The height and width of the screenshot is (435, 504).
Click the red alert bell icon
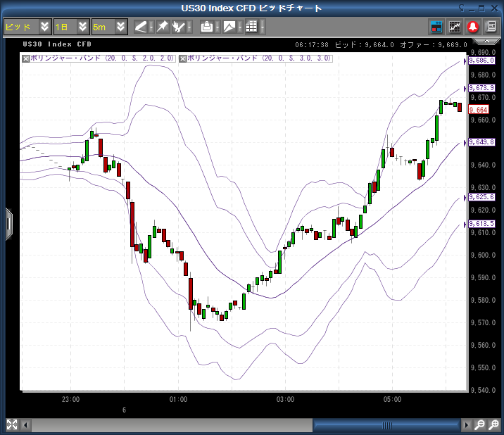point(474,27)
